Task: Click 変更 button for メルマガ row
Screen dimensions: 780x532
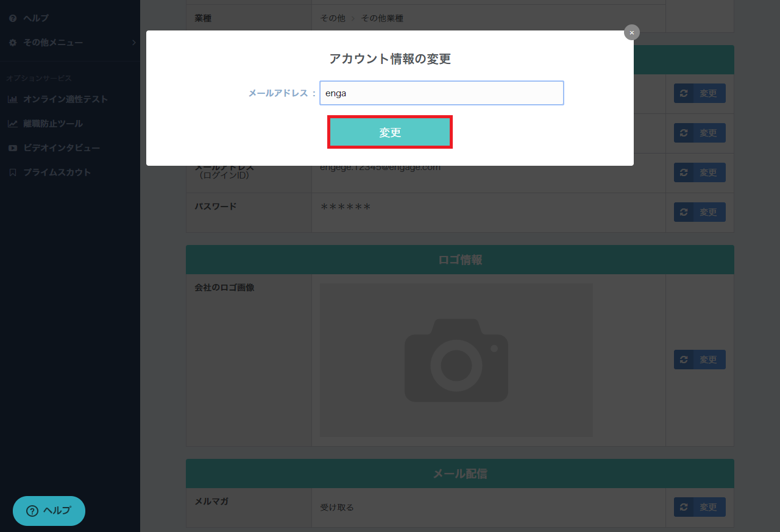Action: tap(700, 507)
